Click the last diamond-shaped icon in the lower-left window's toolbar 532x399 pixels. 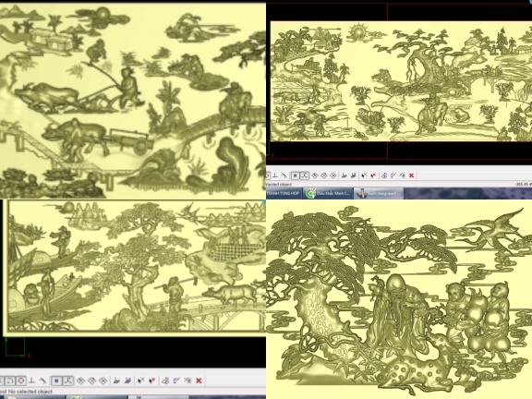103,381
